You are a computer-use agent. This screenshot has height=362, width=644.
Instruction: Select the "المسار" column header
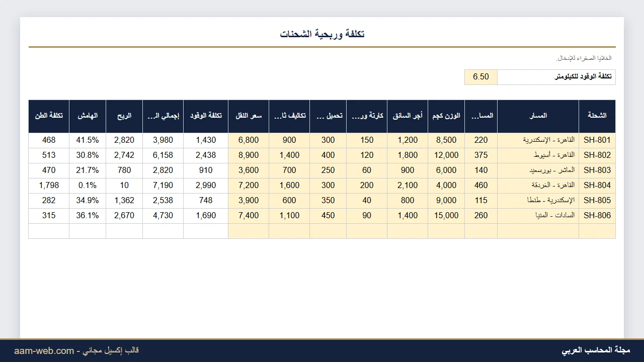pos(538,116)
